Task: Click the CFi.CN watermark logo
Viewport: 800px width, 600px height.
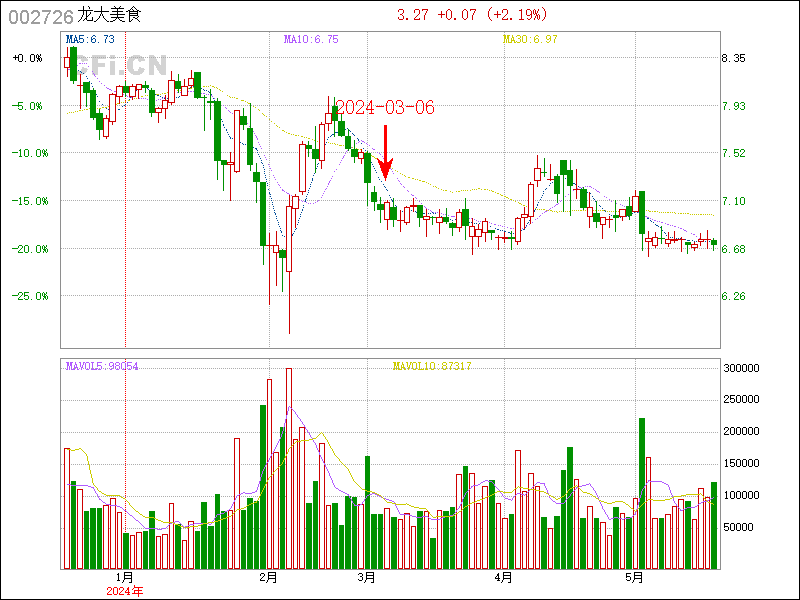Action: [120, 66]
